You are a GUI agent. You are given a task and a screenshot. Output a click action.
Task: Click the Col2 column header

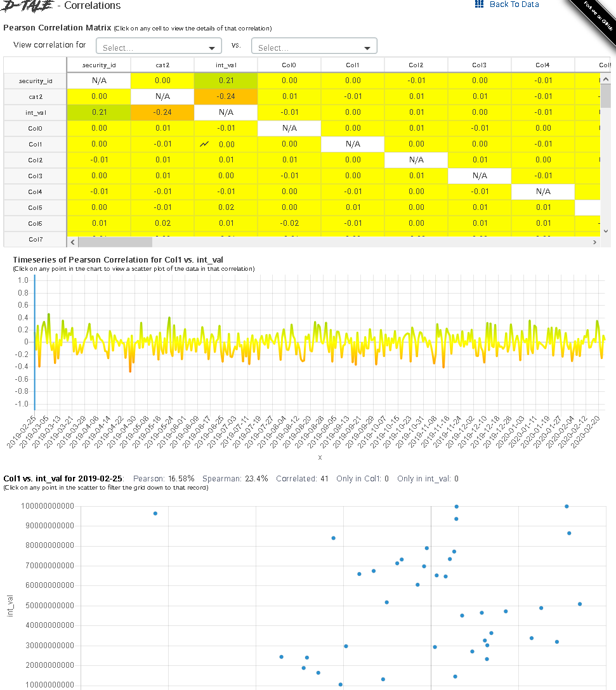416,65
